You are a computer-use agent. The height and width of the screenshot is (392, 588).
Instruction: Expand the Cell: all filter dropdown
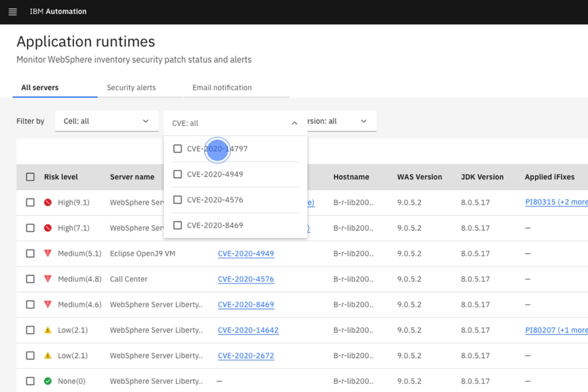(106, 121)
